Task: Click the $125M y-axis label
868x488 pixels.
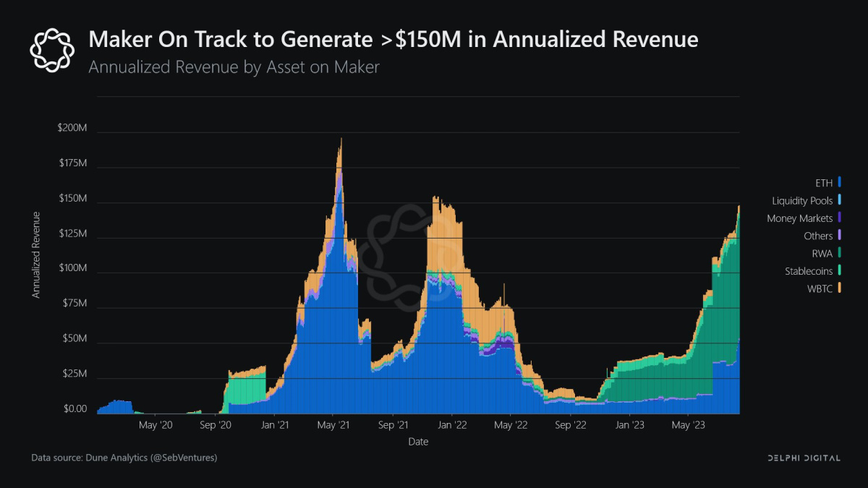Action: point(72,234)
